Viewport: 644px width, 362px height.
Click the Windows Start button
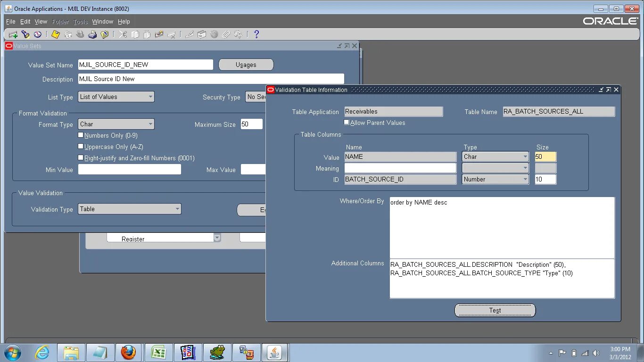click(x=12, y=353)
